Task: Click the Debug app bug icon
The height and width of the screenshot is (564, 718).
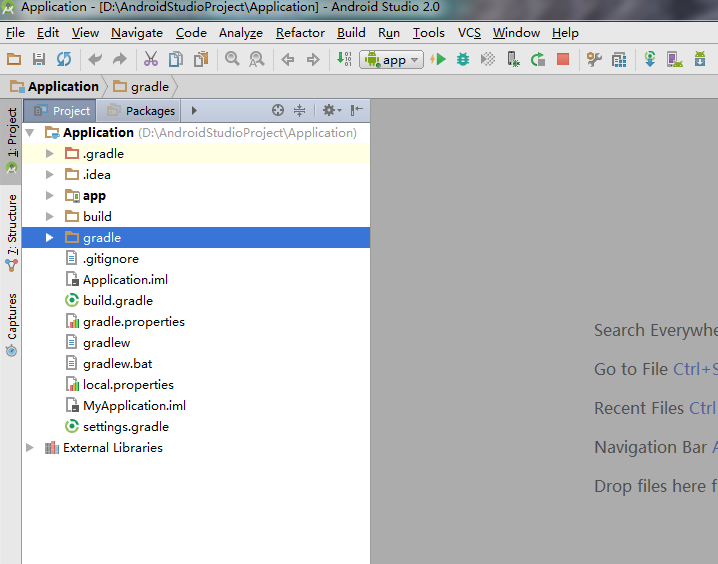Action: (x=463, y=59)
